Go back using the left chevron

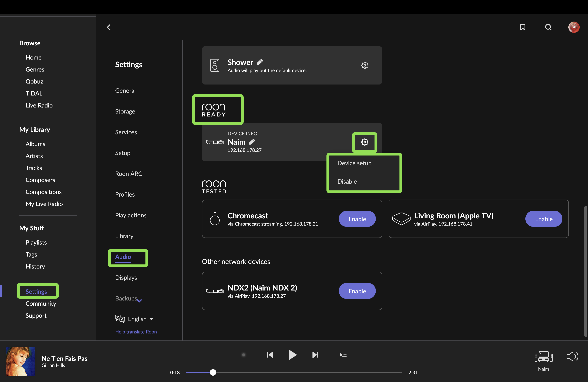pos(109,27)
